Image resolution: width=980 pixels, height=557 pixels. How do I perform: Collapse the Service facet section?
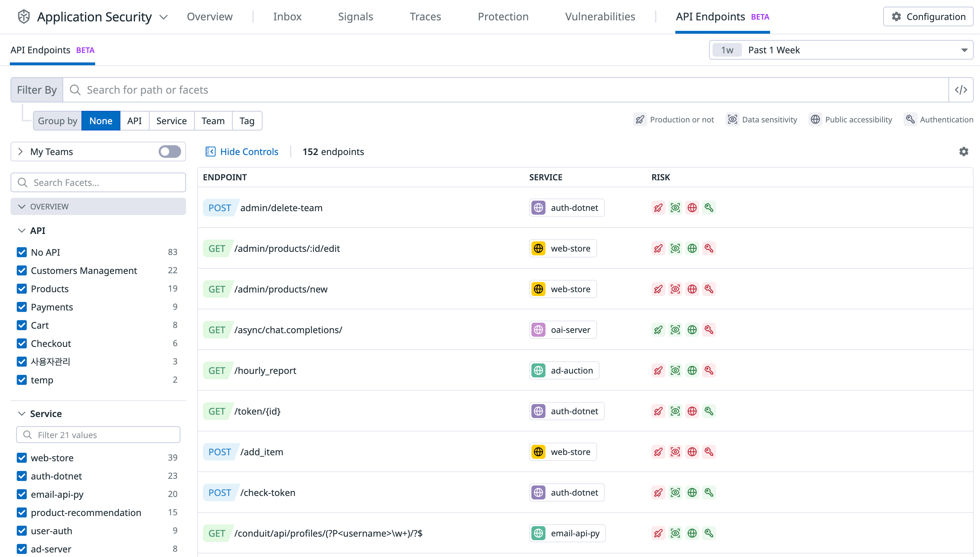coord(22,414)
